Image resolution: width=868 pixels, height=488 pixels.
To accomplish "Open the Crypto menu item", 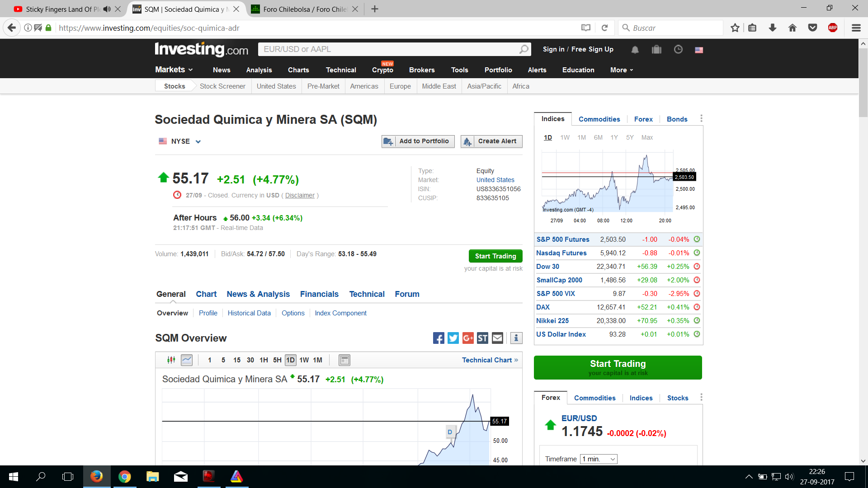I will 382,70.
